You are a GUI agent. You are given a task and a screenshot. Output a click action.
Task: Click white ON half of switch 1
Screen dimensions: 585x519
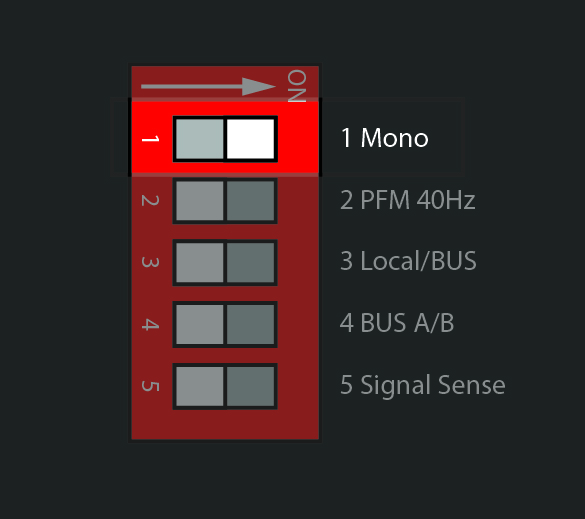coord(250,139)
